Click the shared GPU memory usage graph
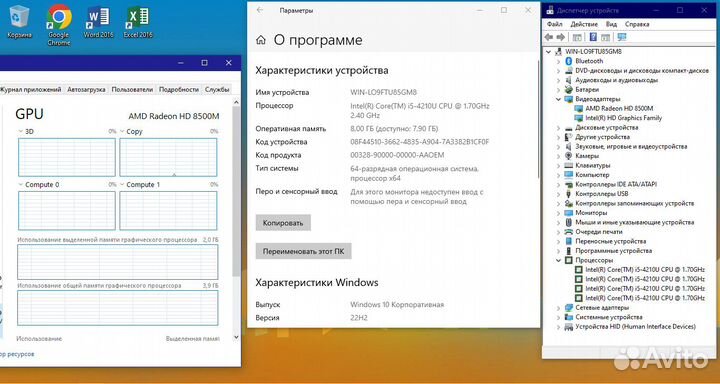 pyautogui.click(x=118, y=308)
